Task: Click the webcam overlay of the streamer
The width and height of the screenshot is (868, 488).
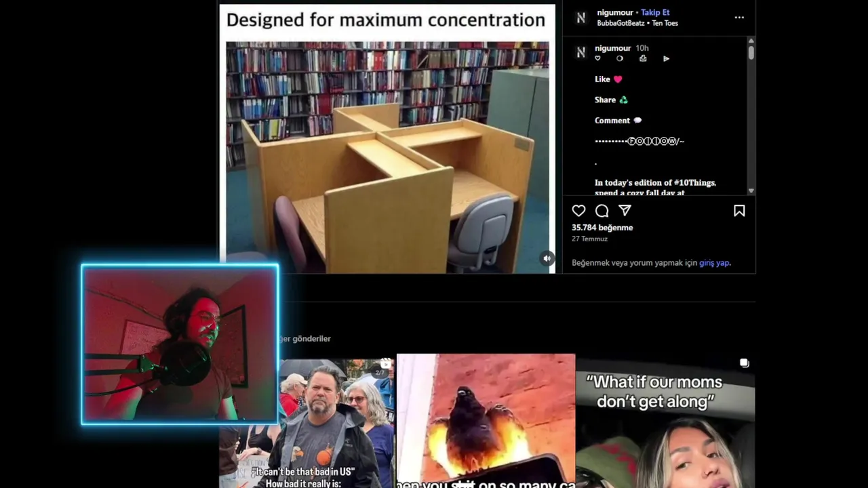Action: (180, 344)
